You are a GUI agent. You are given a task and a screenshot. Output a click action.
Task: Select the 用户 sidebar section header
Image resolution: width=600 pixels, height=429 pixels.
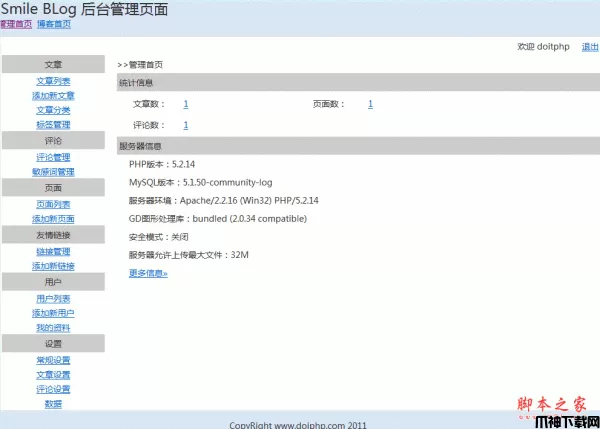click(53, 282)
